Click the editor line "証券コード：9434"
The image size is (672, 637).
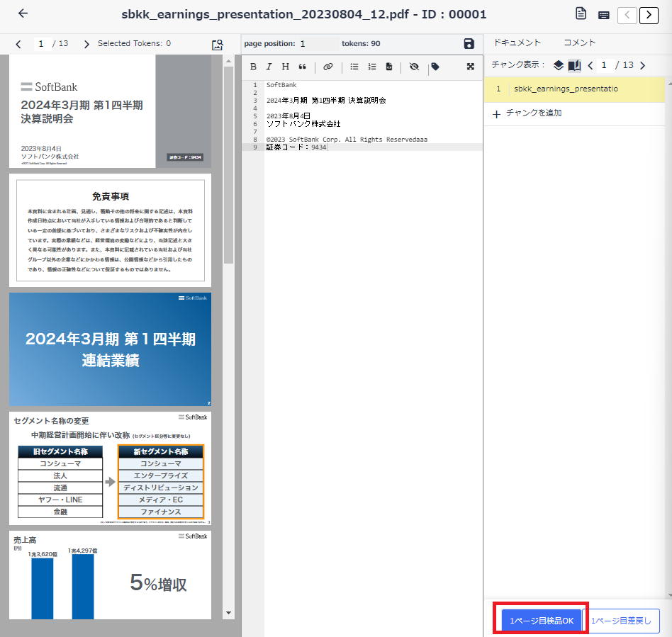296,147
